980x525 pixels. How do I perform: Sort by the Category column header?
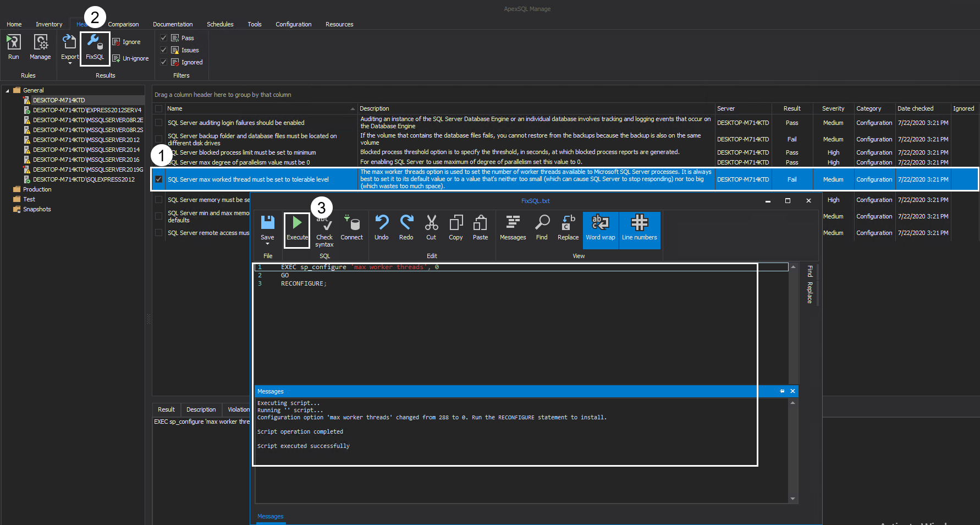tap(874, 109)
